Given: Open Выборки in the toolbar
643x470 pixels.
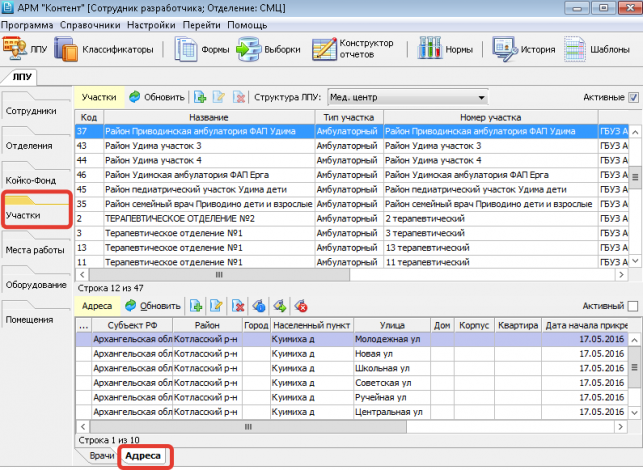Looking at the screenshot, I should [269, 49].
